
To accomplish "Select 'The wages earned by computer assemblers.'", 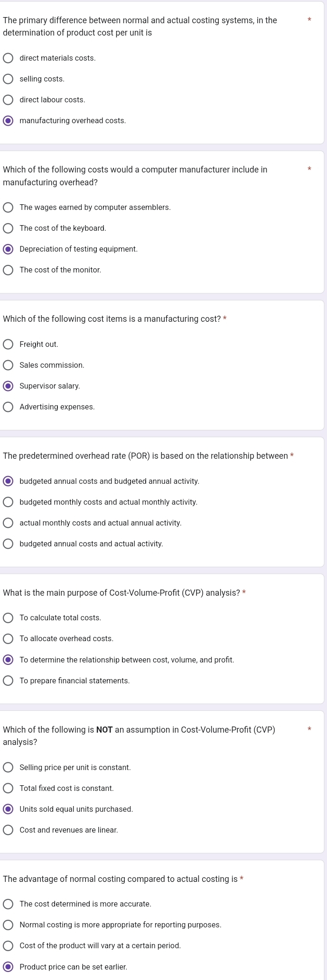I will [x=8, y=208].
